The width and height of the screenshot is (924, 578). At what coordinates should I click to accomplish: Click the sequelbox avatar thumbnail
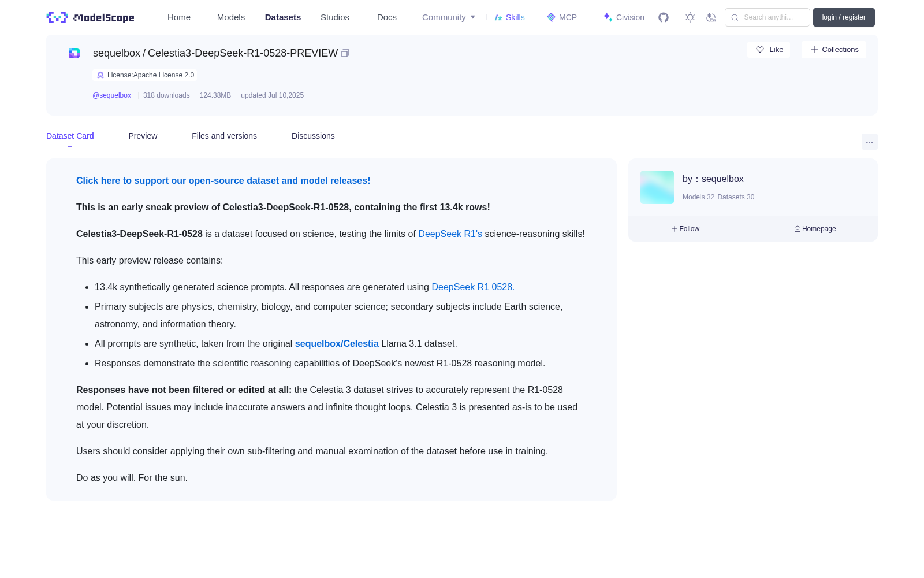[x=657, y=187]
